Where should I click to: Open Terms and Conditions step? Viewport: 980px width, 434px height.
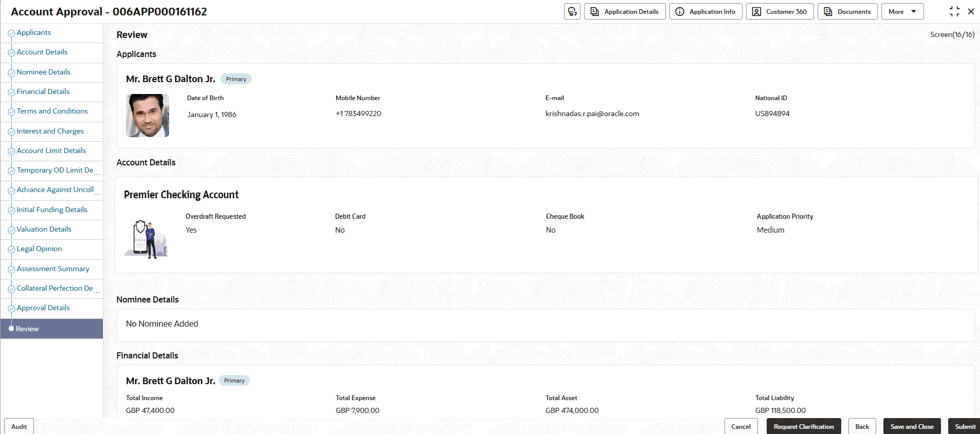[x=52, y=111]
